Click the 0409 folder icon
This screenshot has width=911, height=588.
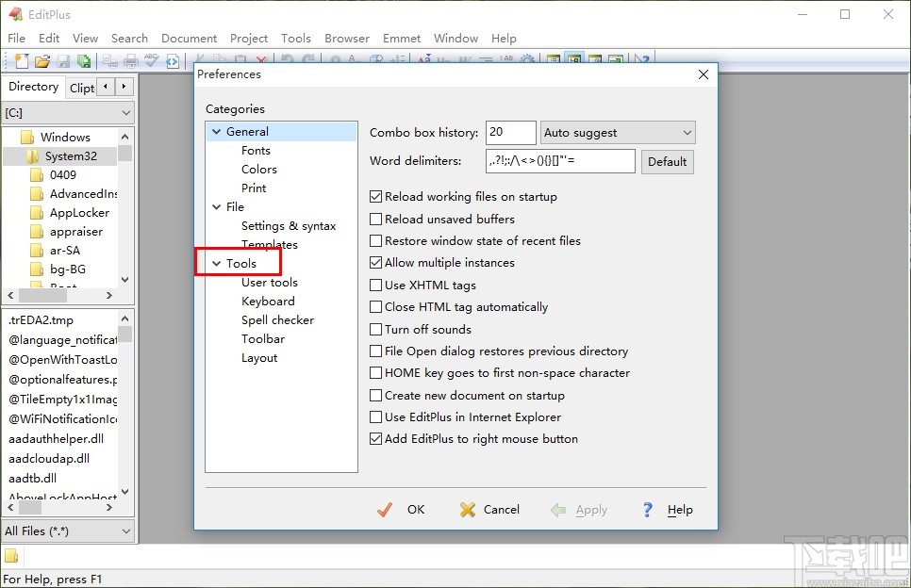36,175
